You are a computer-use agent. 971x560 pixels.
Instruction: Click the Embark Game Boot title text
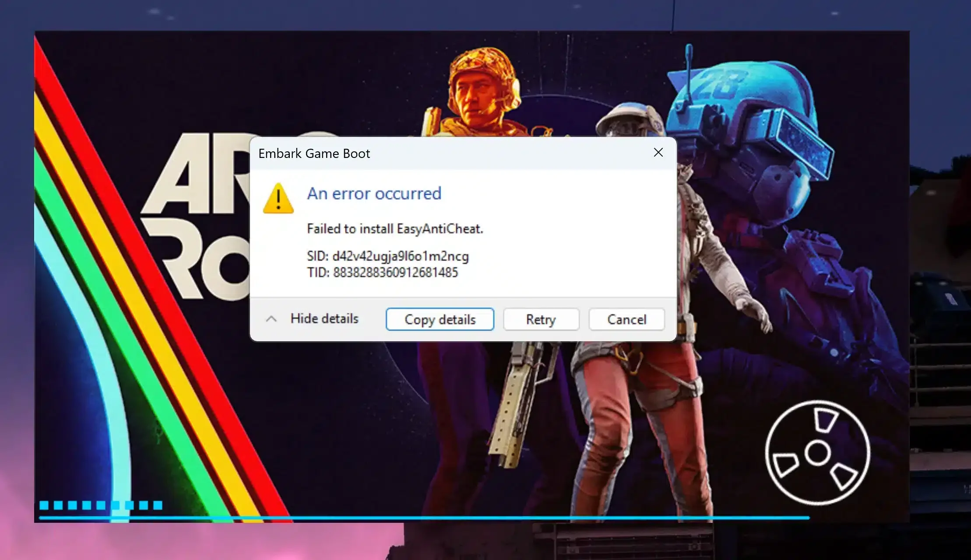point(314,154)
